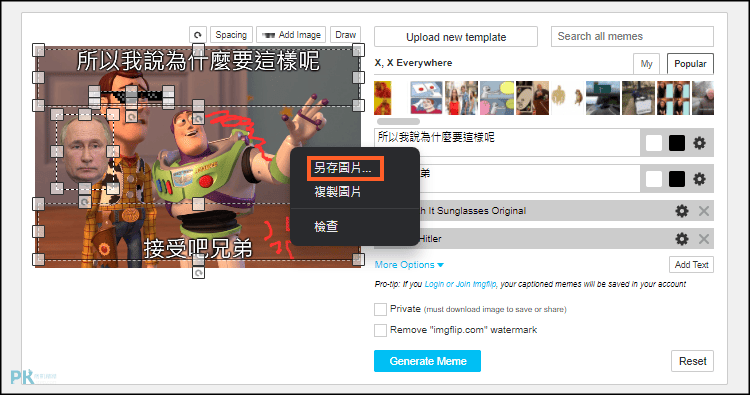Click the rotate handle below the sunglasses
750x395 pixels.
point(132,117)
